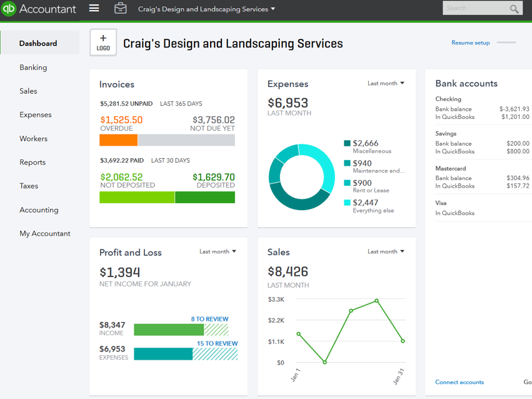Click the Resume setup link
Viewport: 532px width, 399px height.
coord(470,43)
